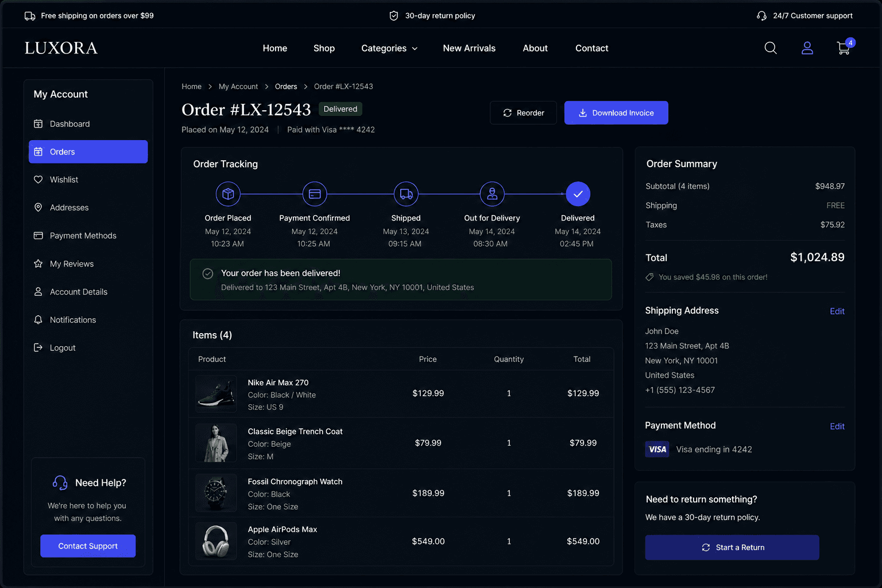Open the About page
The image size is (882, 588).
(x=535, y=48)
